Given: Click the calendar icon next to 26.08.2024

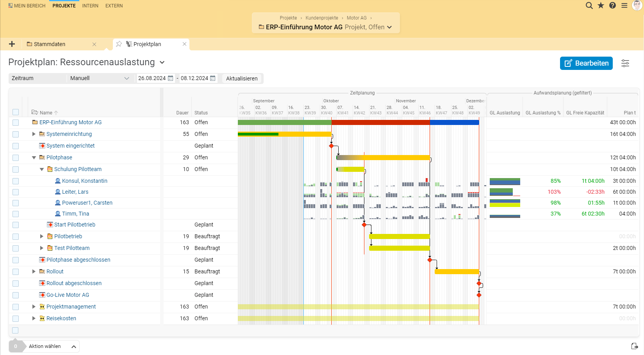Looking at the screenshot, I should (170, 78).
